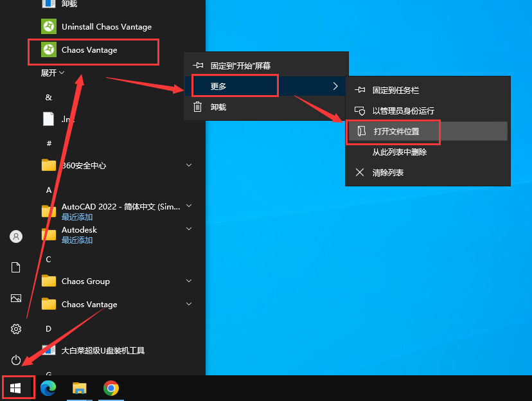Open the 更多 submenu arrow
Screen dimensions: 532x401
pos(335,86)
